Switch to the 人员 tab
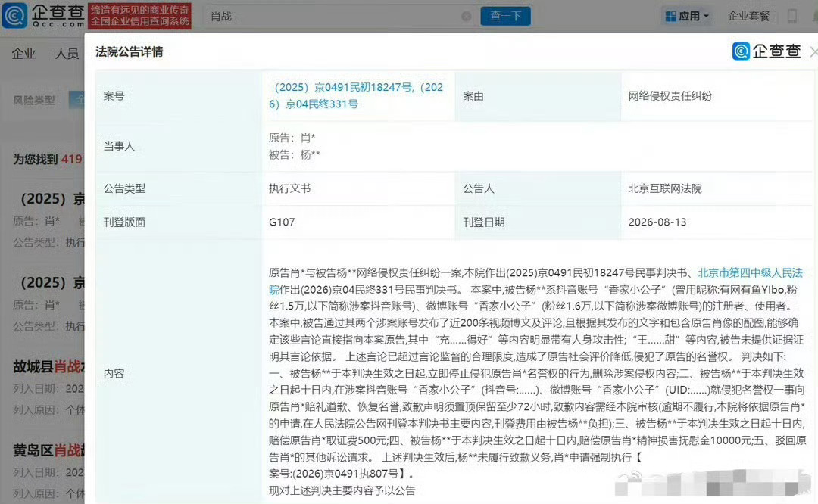Image resolution: width=818 pixels, height=504 pixels. 67,53
